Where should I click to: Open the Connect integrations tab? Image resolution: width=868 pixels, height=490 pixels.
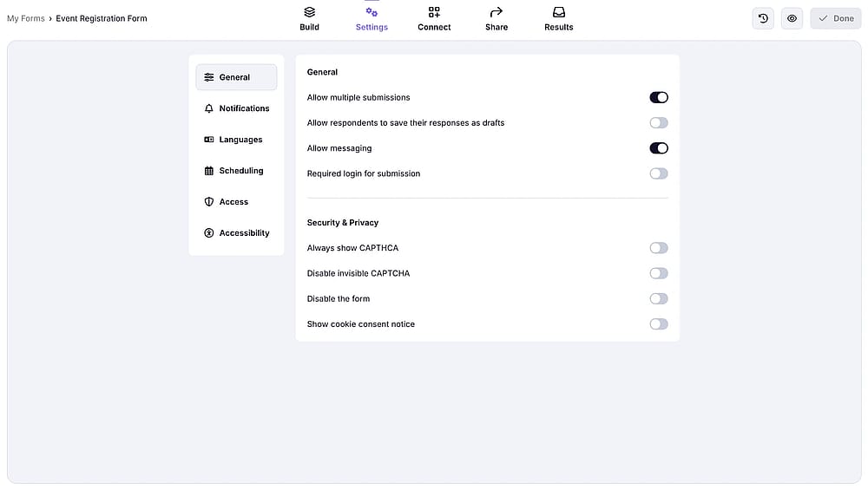click(x=434, y=19)
